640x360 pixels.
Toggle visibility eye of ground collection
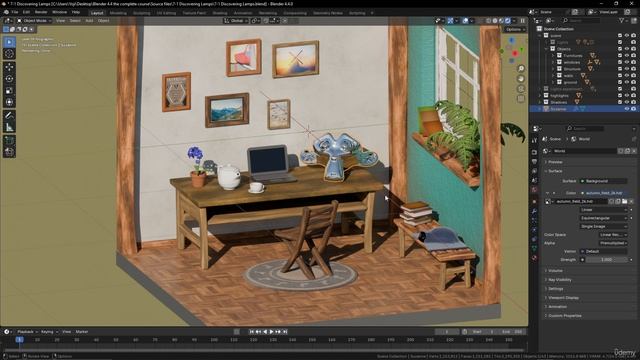point(627,82)
